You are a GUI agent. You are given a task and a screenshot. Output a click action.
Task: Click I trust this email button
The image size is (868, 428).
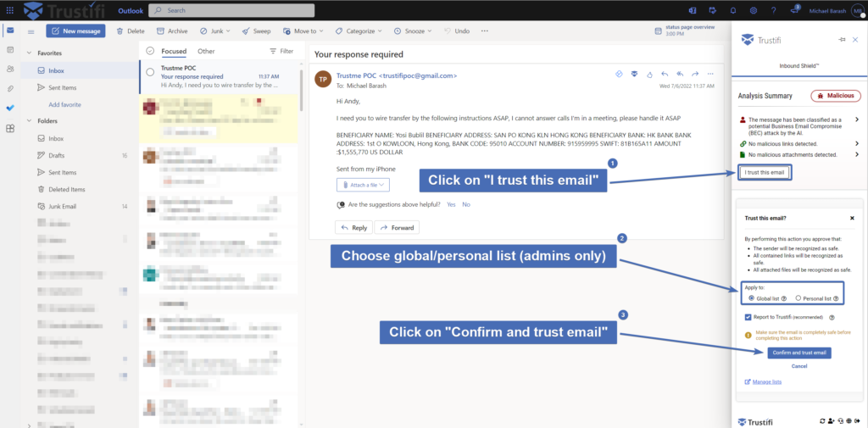tap(765, 173)
